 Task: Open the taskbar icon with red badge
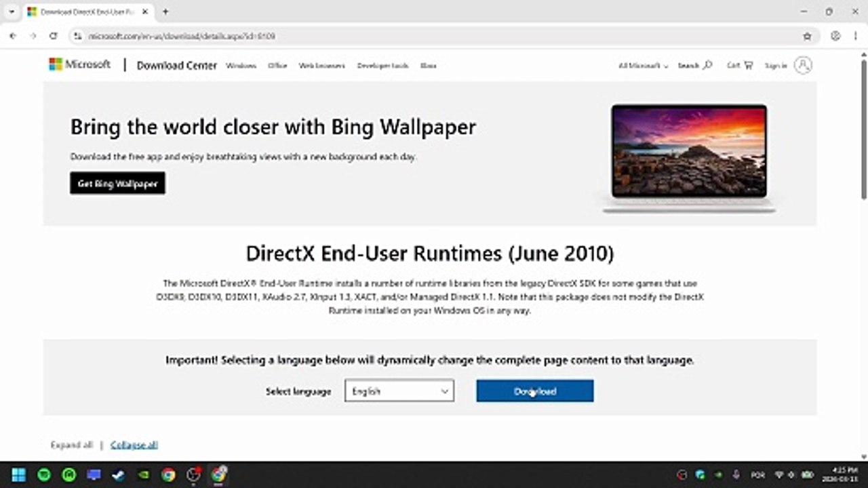193,474
